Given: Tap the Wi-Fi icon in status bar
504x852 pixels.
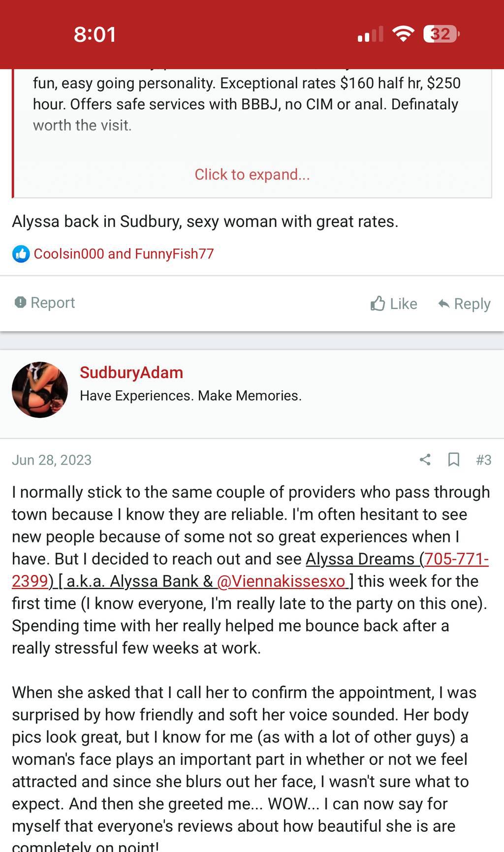Looking at the screenshot, I should click(x=403, y=34).
